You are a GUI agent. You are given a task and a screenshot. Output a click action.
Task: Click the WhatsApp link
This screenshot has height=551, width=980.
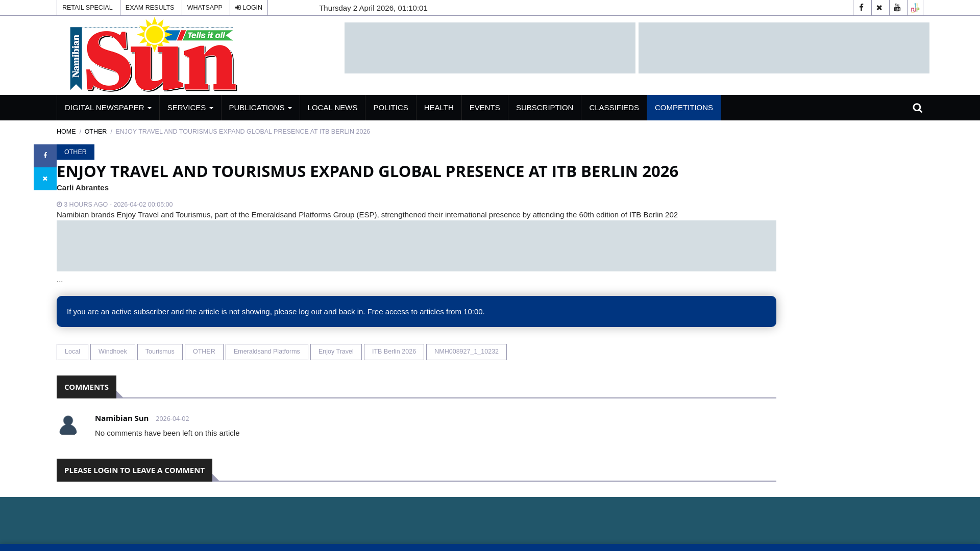[205, 8]
